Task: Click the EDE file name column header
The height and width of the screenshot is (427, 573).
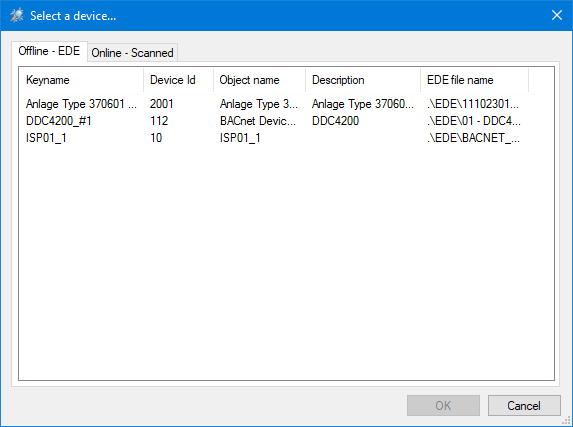Action: pyautogui.click(x=474, y=80)
